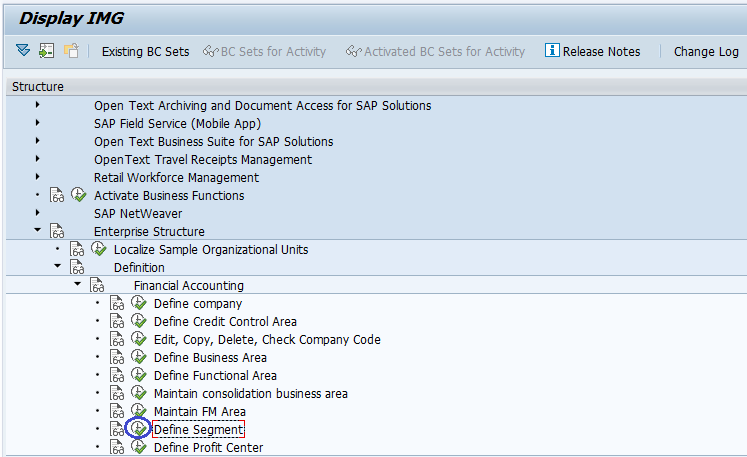
Task: Select Define company tree entry
Action: pyautogui.click(x=198, y=304)
